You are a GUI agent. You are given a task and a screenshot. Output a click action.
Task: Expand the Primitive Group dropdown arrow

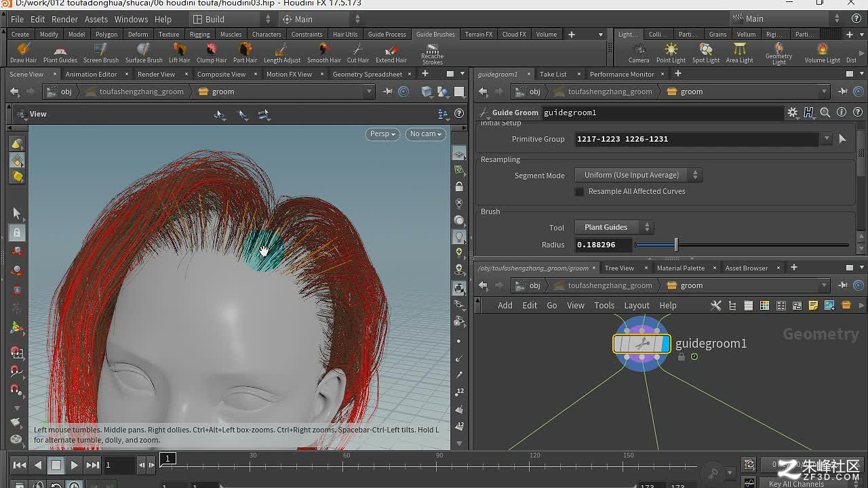coord(826,139)
